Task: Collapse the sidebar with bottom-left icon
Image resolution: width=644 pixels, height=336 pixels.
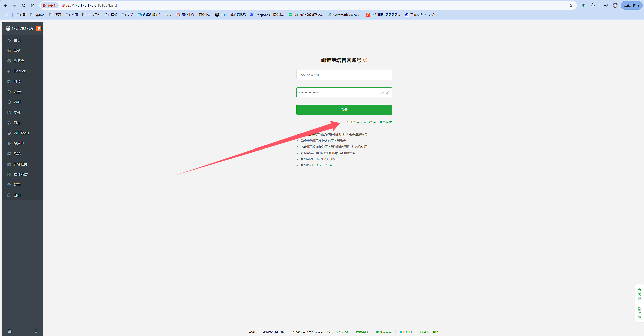Action: tap(10, 331)
